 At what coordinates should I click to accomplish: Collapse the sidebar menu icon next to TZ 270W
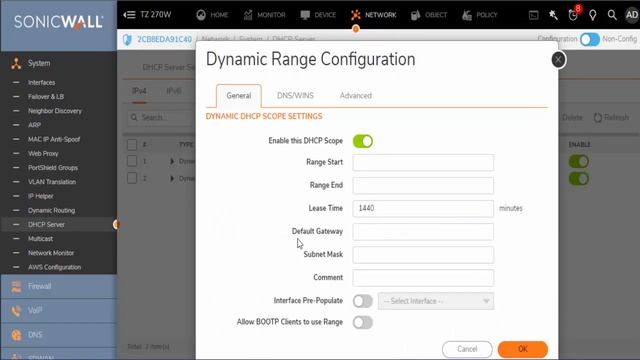click(x=129, y=15)
